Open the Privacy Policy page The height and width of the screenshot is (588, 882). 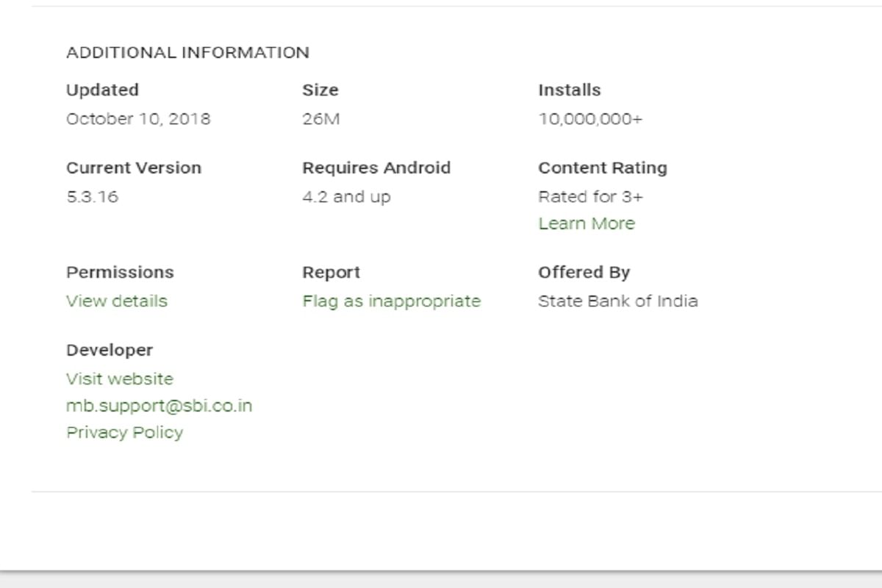click(124, 432)
